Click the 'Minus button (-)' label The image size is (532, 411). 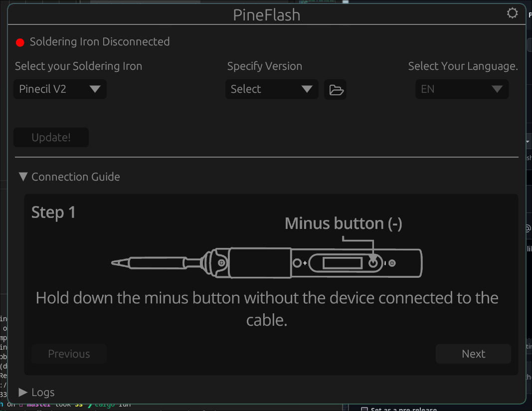coord(344,223)
